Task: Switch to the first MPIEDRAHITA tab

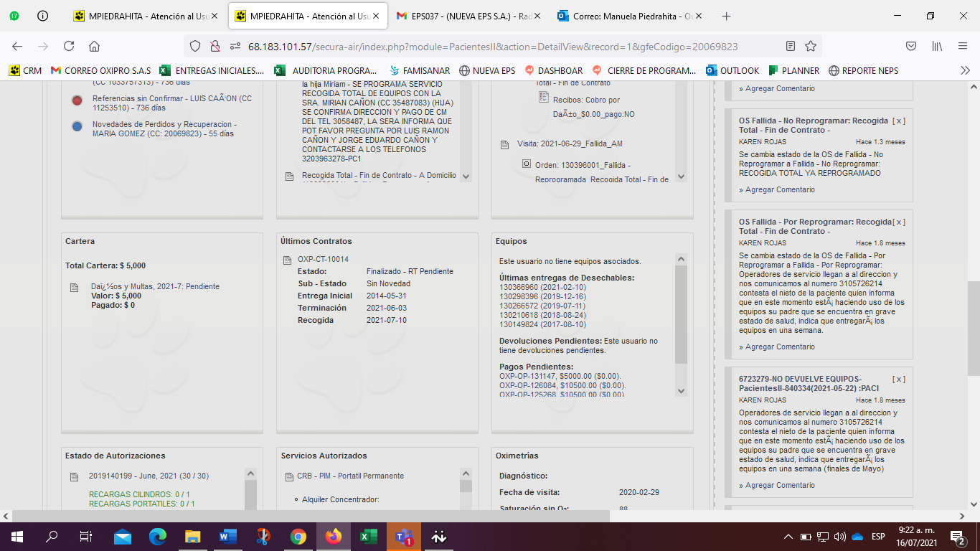Action: (146, 16)
